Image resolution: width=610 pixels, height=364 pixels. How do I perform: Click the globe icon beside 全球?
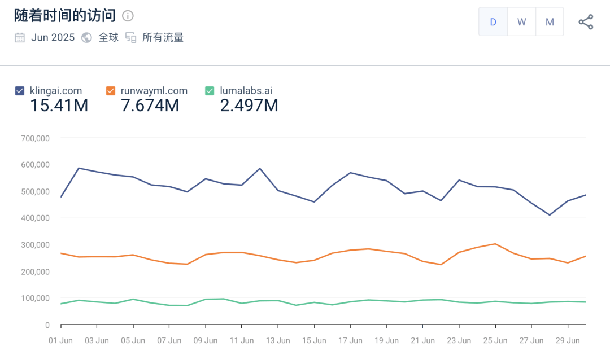[x=86, y=38]
